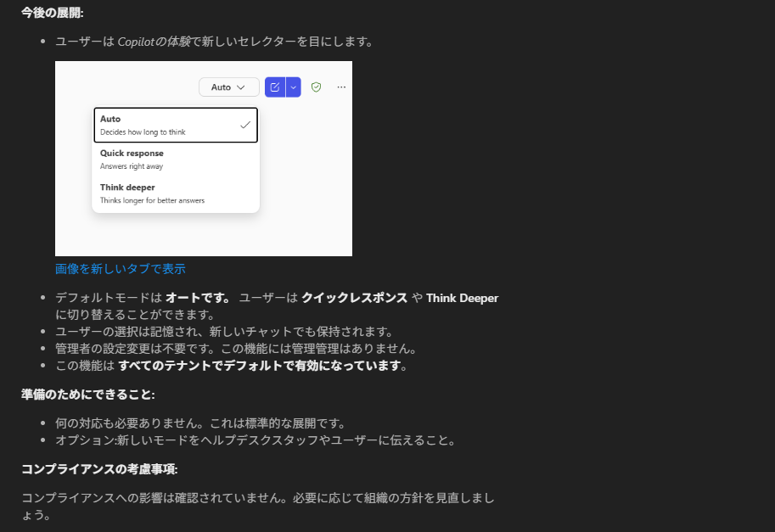This screenshot has width=775, height=532.
Task: Click the bold オートです text
Action: click(x=198, y=298)
